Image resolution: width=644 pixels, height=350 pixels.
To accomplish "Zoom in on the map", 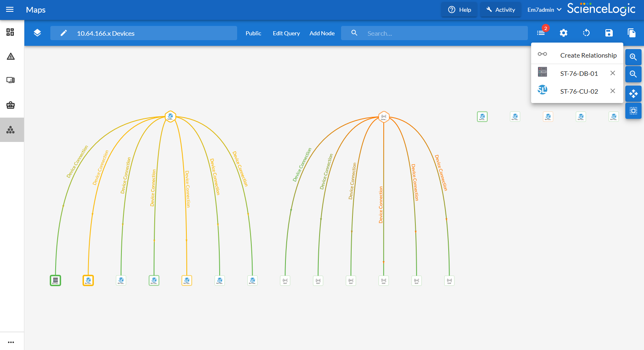I will pyautogui.click(x=633, y=57).
